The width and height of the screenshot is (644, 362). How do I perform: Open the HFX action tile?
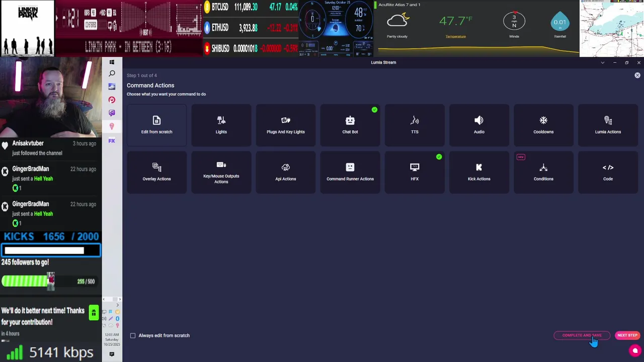414,172
